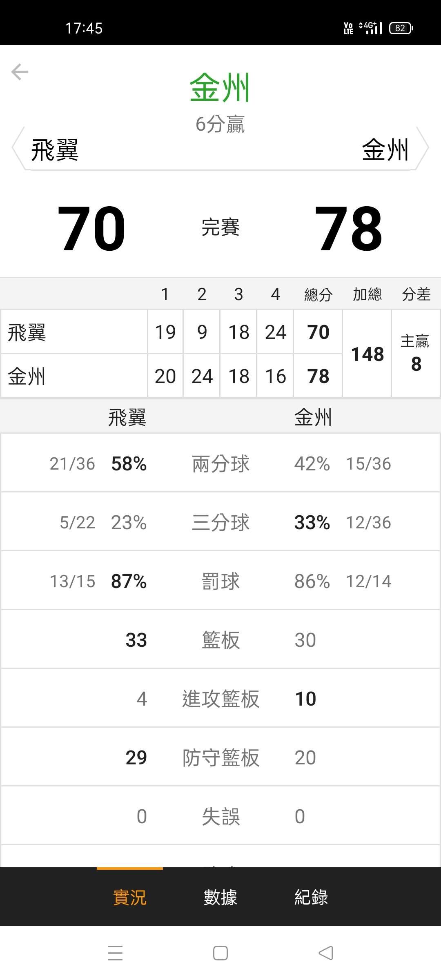Select the 進攻籃板 statistic row
441x980 pixels.
click(x=220, y=698)
